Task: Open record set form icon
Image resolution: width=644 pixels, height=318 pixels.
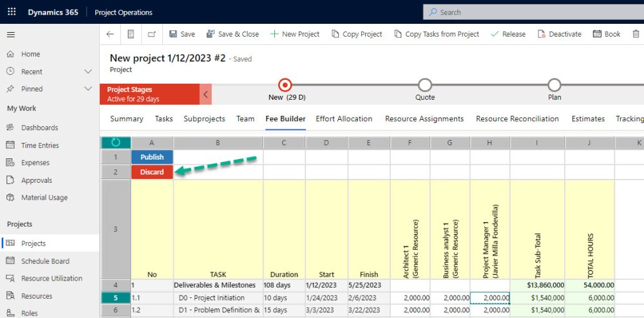Action: point(131,34)
